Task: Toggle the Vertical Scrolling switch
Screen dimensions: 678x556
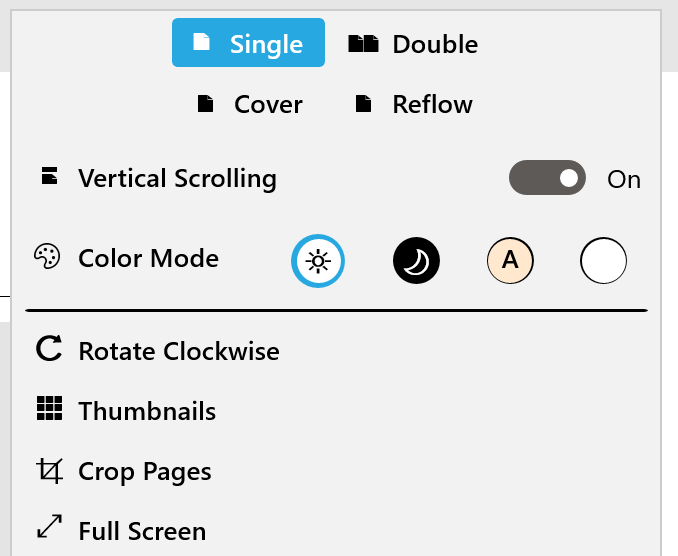Action: [x=547, y=179]
